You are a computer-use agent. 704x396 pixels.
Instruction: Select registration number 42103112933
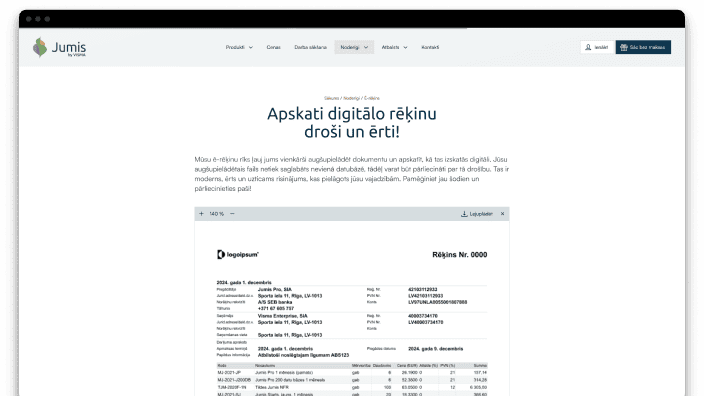tap(422, 290)
